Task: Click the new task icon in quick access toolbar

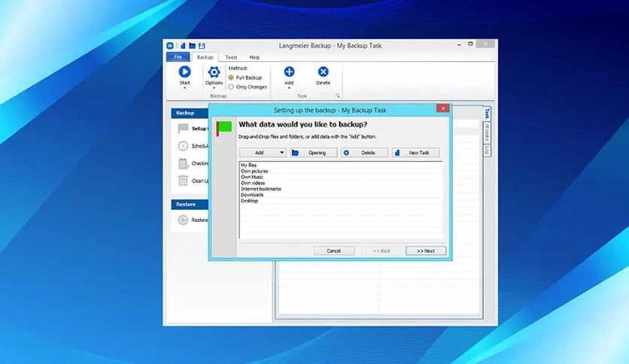Action: 183,46
